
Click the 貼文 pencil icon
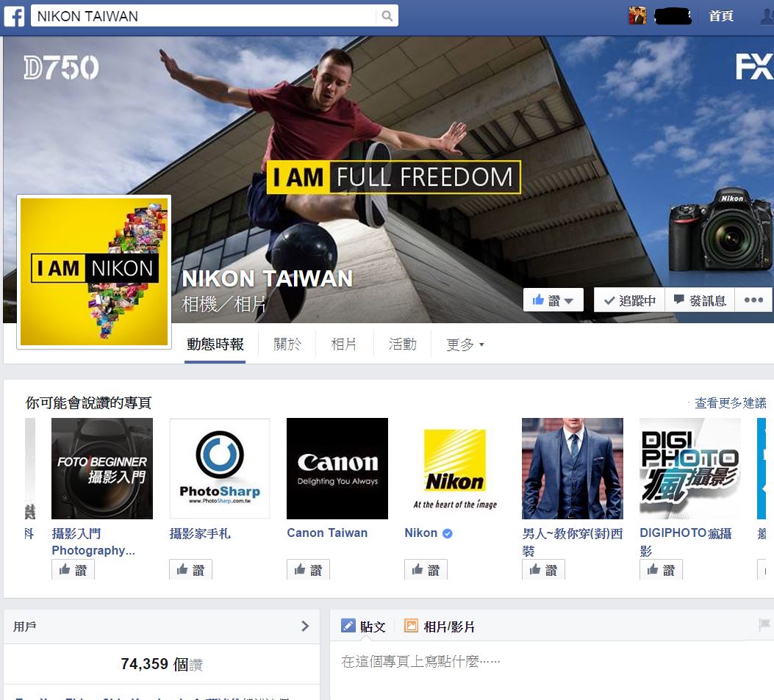click(348, 626)
